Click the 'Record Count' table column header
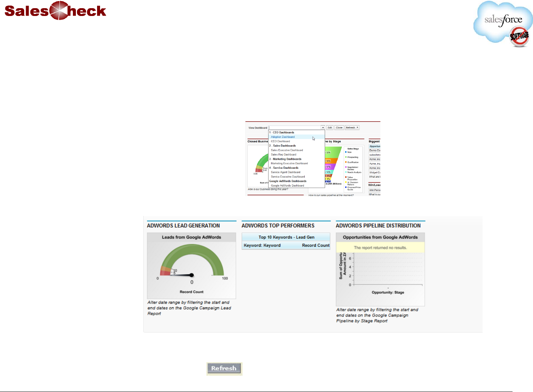This screenshot has height=392, width=533. tap(316, 245)
